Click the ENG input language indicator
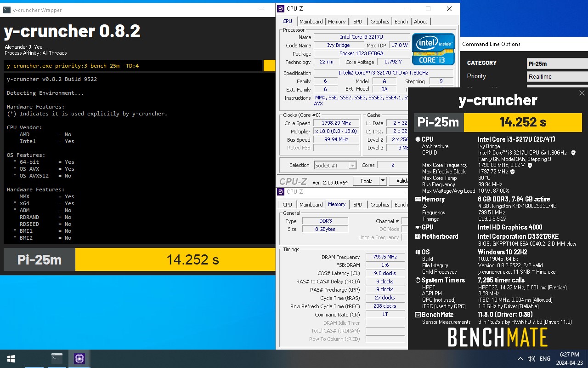This screenshot has height=368, width=588. click(545, 359)
